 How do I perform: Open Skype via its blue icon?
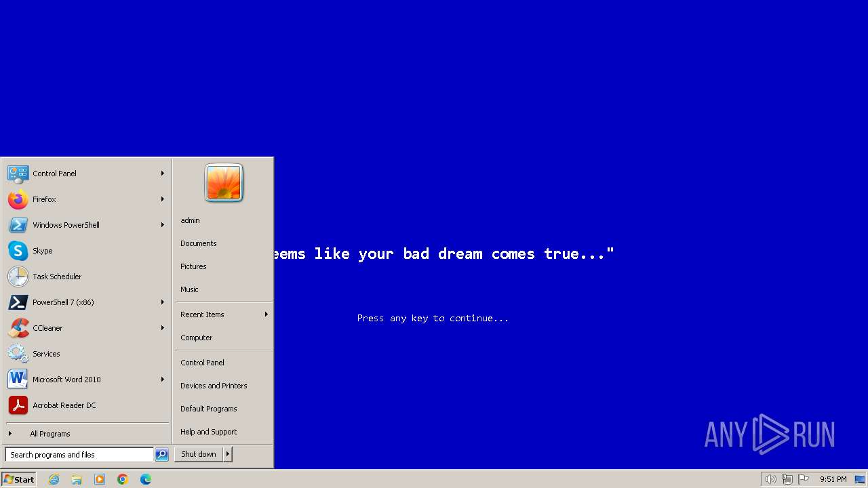18,251
